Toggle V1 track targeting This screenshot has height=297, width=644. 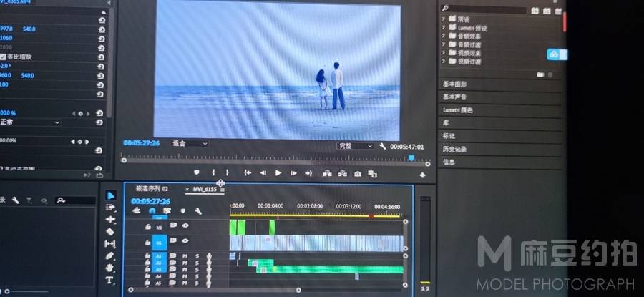pyautogui.click(x=160, y=243)
